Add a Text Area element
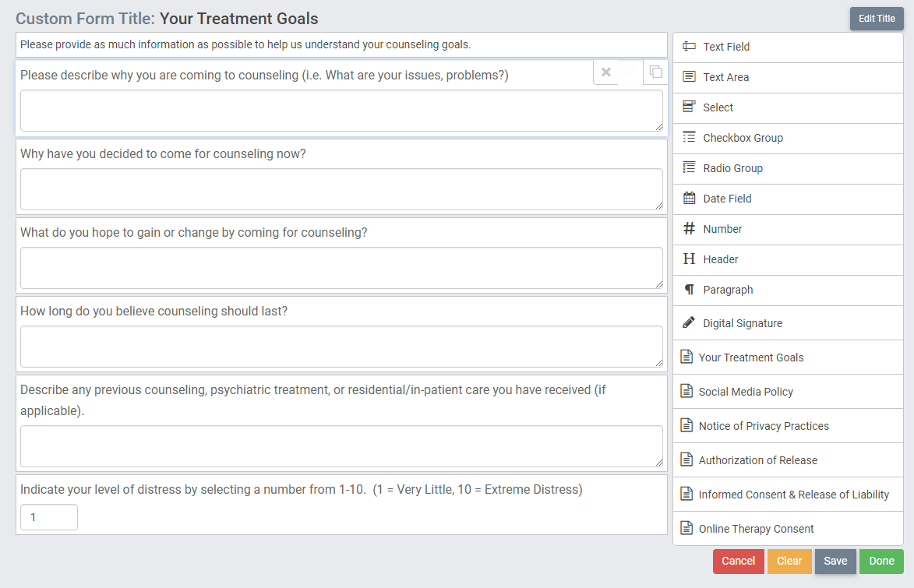Viewport: 914px width, 588px height. 788,77
